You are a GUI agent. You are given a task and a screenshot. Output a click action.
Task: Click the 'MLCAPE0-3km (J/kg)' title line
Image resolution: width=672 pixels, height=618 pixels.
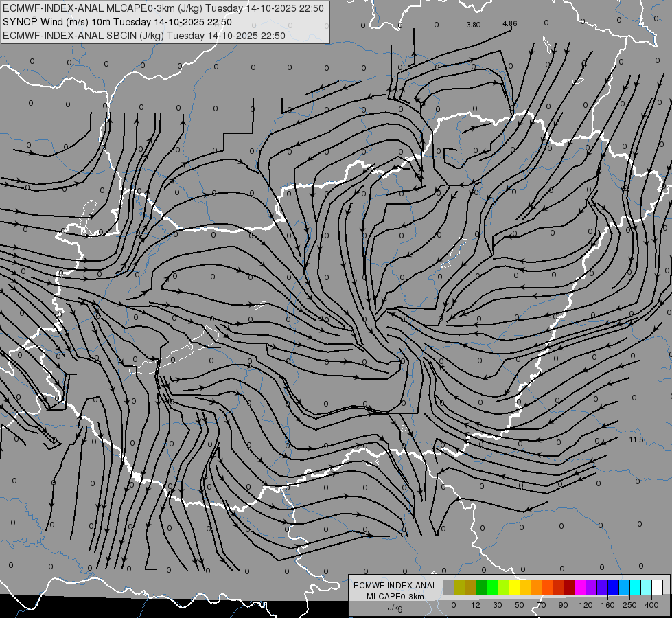click(x=163, y=8)
